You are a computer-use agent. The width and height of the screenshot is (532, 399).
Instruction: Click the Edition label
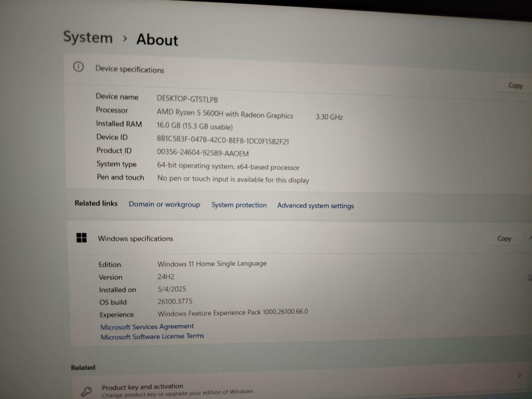[110, 265]
